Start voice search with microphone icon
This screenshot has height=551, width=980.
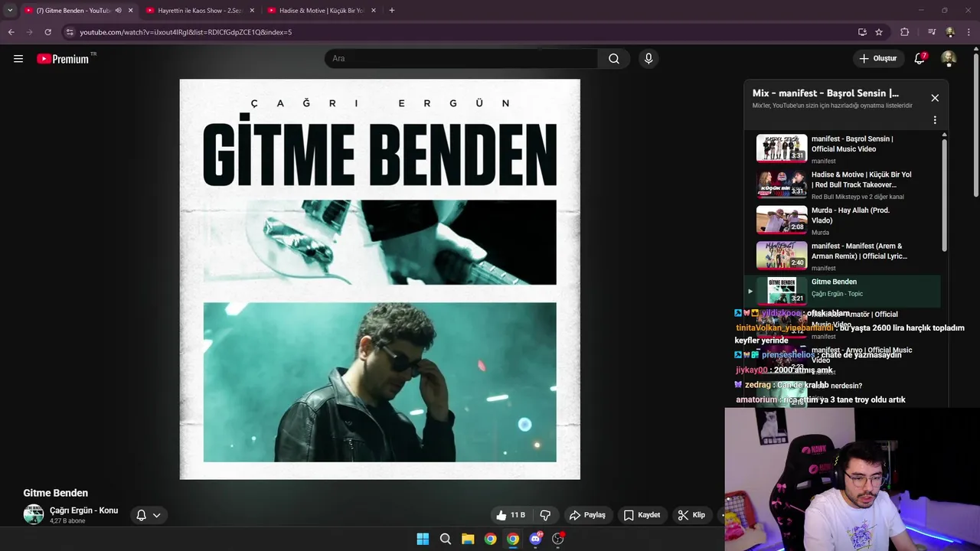[648, 58]
